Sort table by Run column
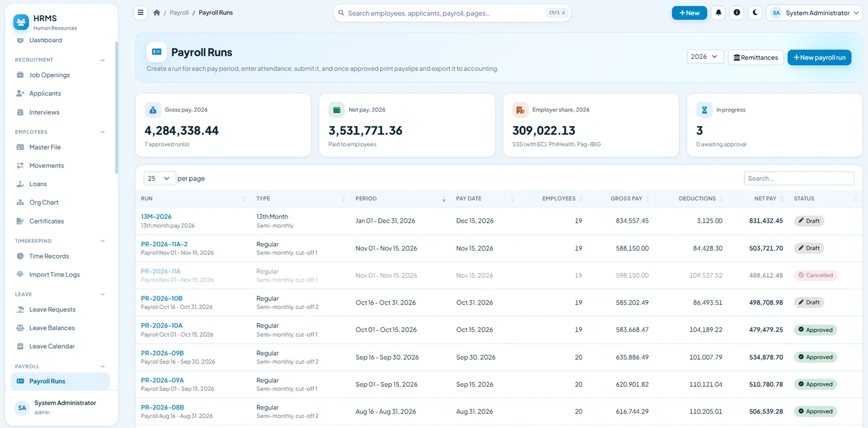 tap(193, 198)
